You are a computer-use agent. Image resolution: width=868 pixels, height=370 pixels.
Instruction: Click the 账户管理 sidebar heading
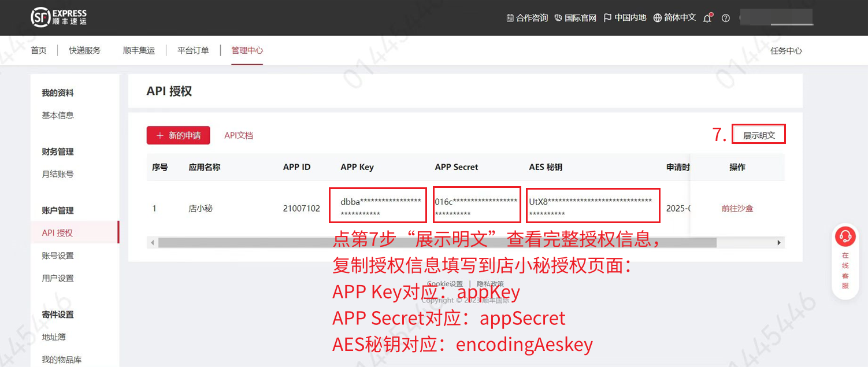[x=58, y=210]
